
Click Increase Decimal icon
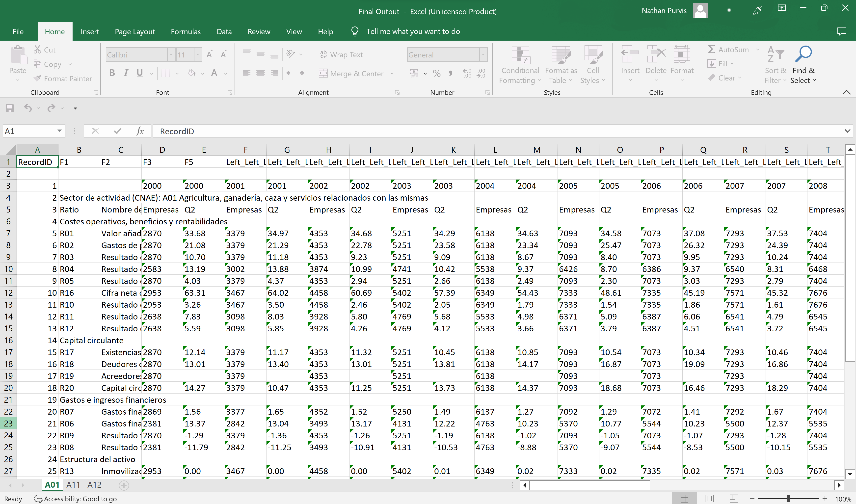tap(467, 73)
